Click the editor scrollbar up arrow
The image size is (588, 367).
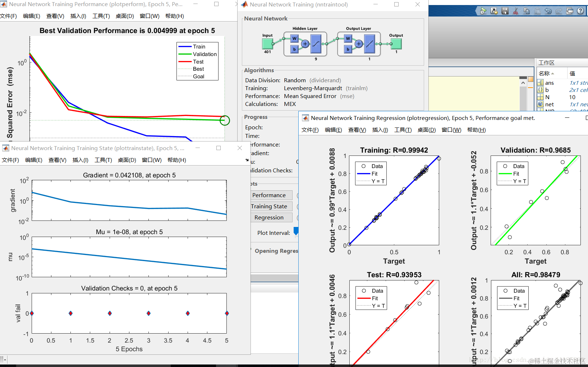coord(523,83)
